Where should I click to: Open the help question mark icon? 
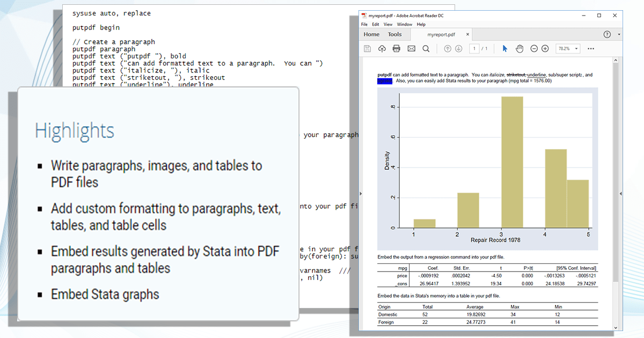tap(607, 34)
